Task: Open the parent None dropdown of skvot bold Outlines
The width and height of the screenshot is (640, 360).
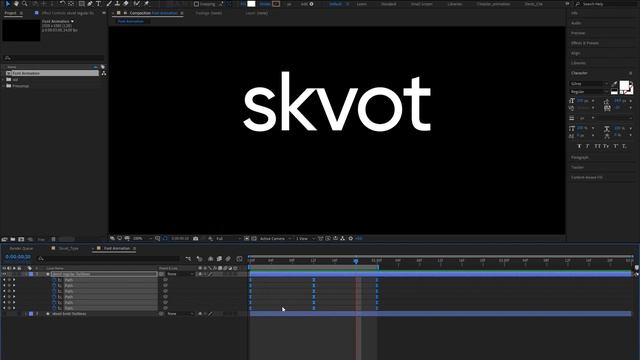Action: pyautogui.click(x=180, y=314)
